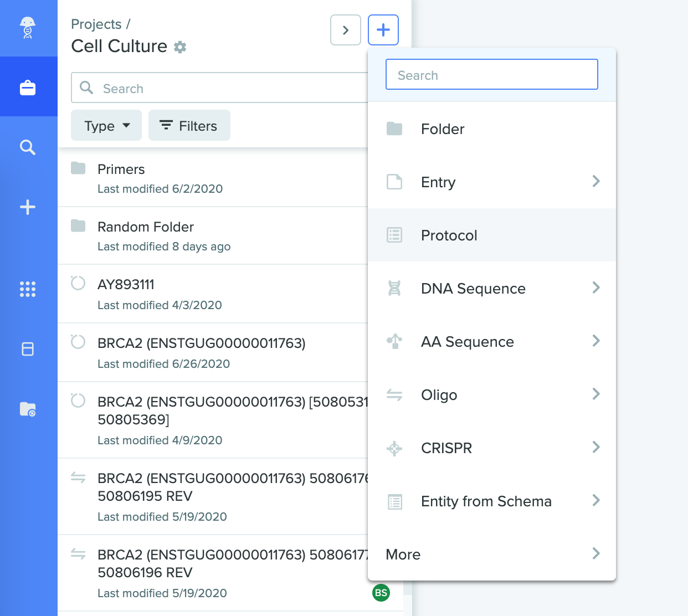Image resolution: width=688 pixels, height=616 pixels.
Task: Open the inventory box icon in sidebar
Action: tap(28, 349)
